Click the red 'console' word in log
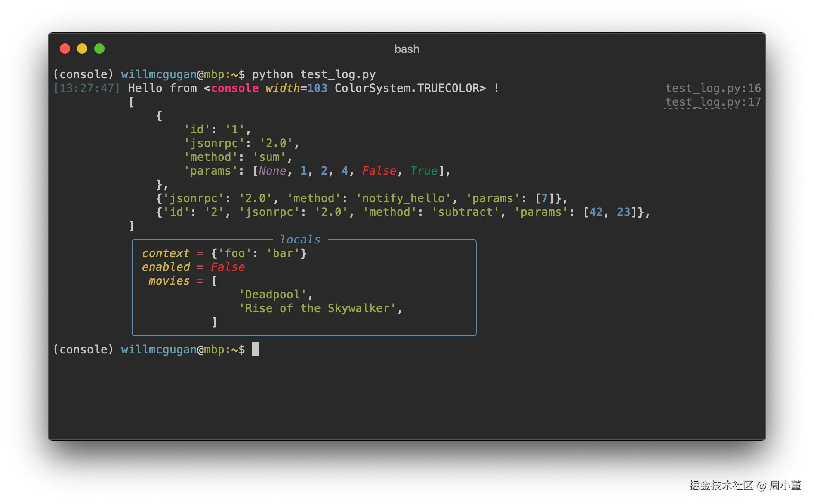 pos(235,88)
